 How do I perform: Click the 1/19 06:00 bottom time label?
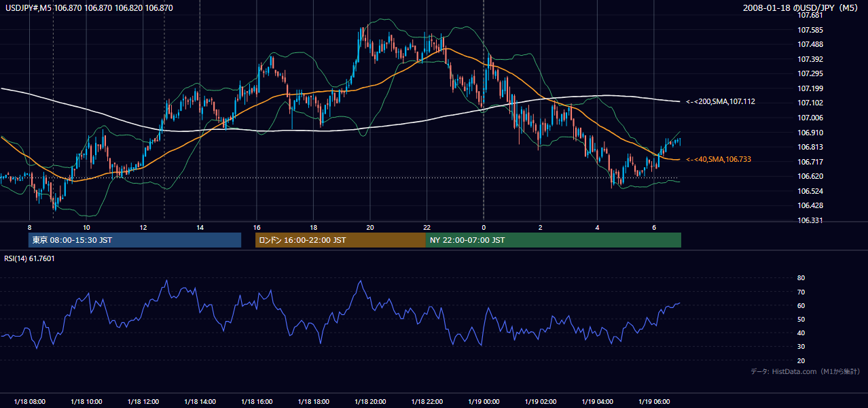pos(654,402)
